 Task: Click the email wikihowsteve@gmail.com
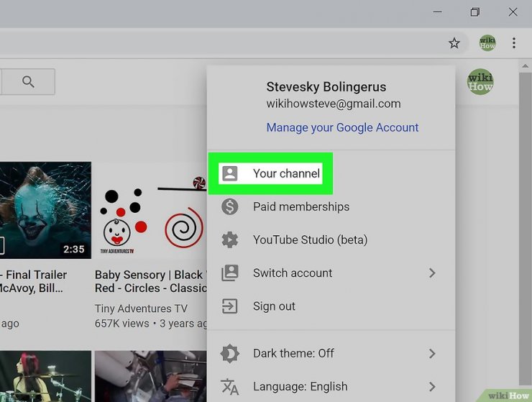(334, 104)
